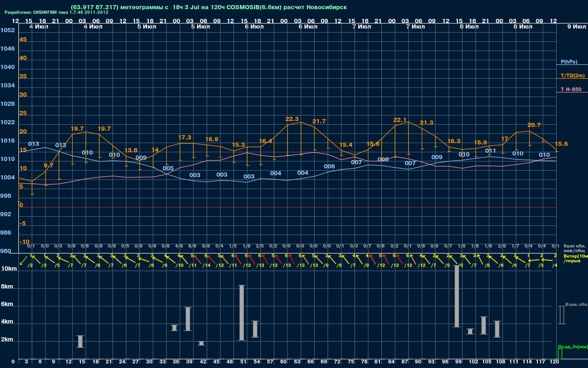This screenshot has height=368, width=588.
Task: Click the cloud bar above hour 39
Action: (188, 319)
